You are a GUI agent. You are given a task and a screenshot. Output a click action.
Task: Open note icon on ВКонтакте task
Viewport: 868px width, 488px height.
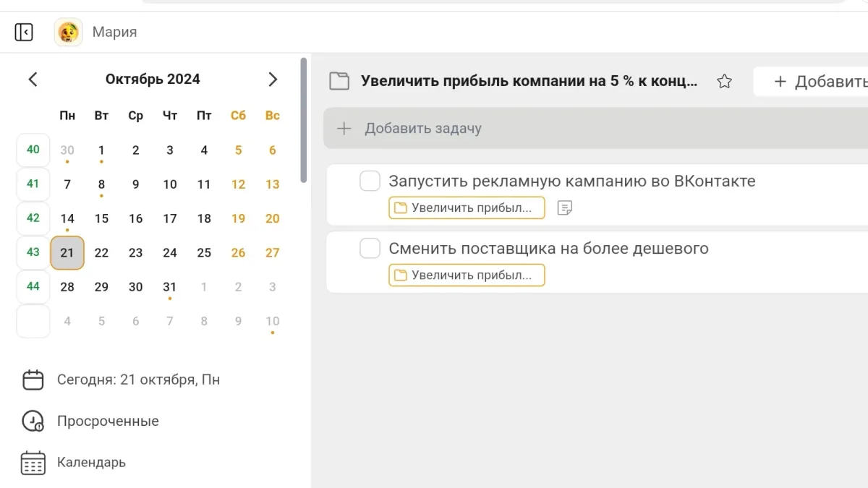tap(565, 208)
